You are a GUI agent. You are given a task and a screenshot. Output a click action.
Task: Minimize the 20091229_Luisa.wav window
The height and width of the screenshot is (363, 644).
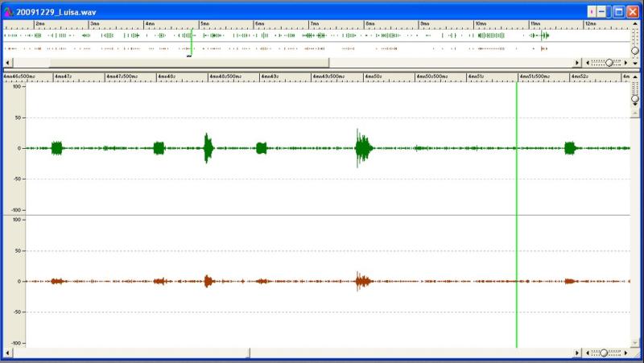(x=601, y=12)
